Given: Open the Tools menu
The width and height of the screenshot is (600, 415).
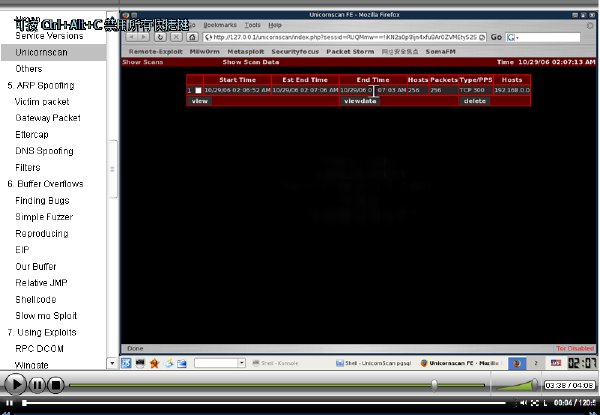Looking at the screenshot, I should [253, 25].
